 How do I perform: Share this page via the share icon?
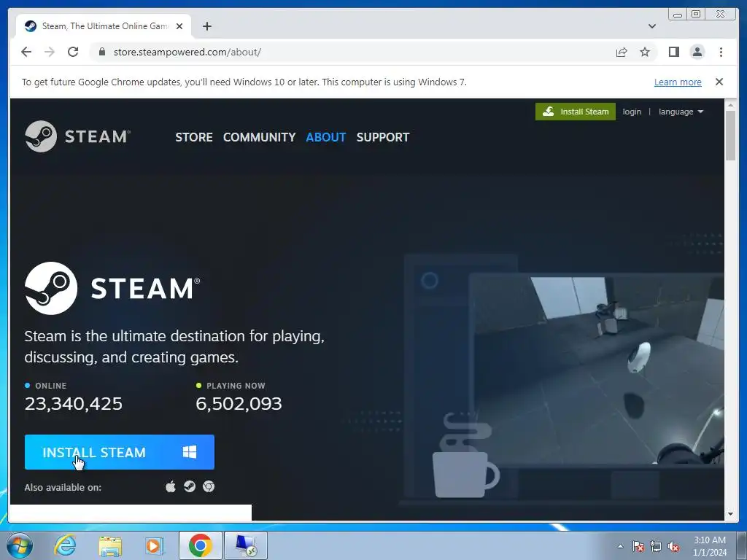tap(622, 52)
